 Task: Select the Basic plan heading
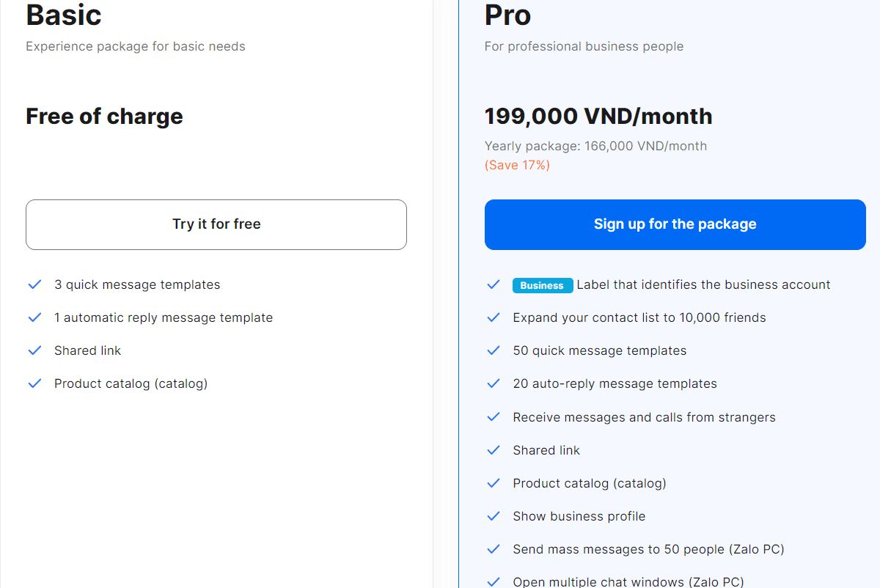(x=64, y=15)
